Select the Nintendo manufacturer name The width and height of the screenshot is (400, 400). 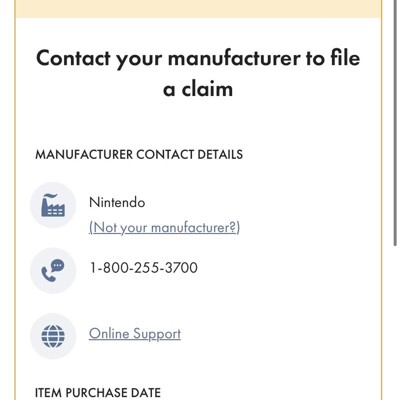tap(117, 202)
